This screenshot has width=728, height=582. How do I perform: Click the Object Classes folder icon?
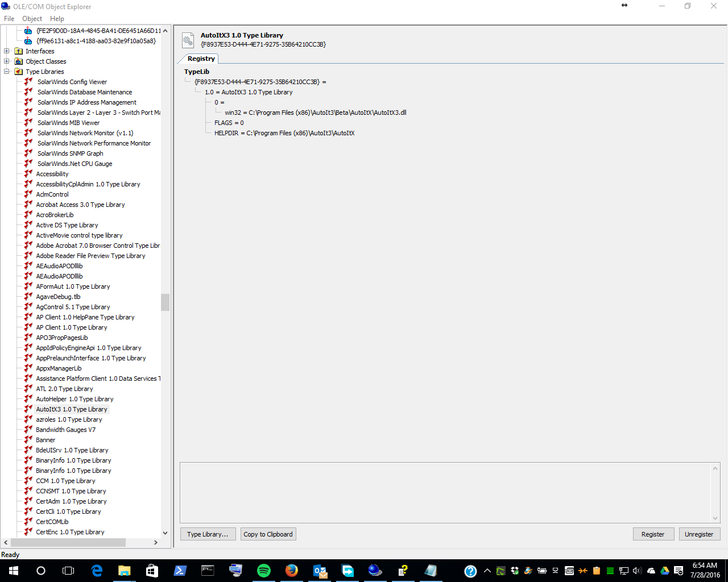[18, 61]
